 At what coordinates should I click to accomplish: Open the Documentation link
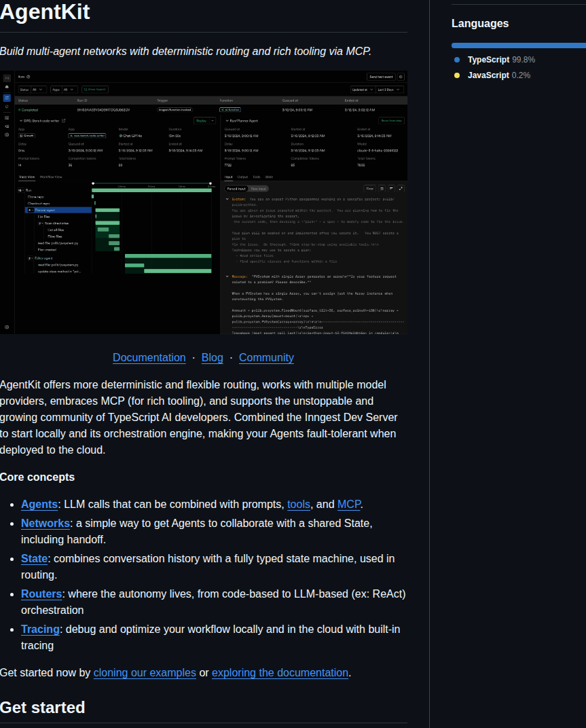pos(149,357)
